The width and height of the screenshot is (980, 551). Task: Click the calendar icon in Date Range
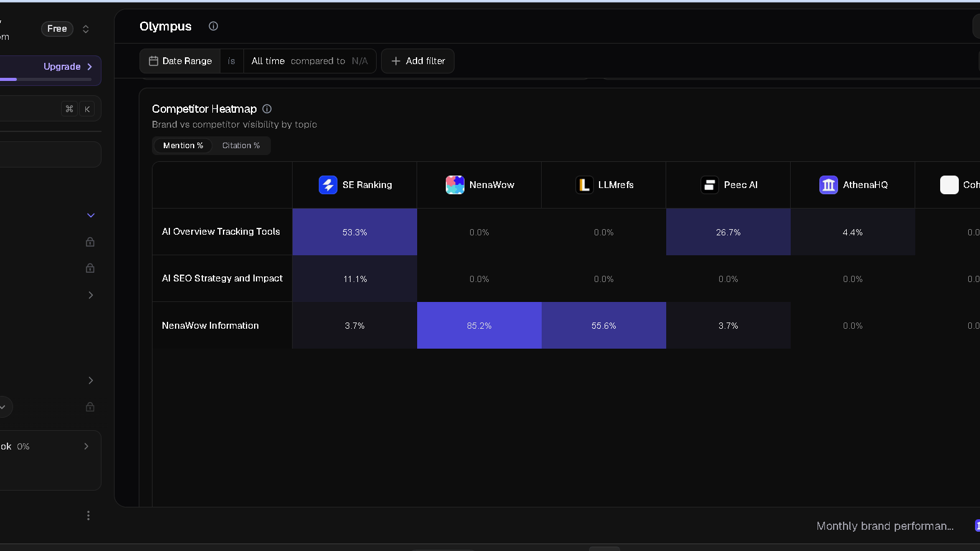tap(153, 61)
